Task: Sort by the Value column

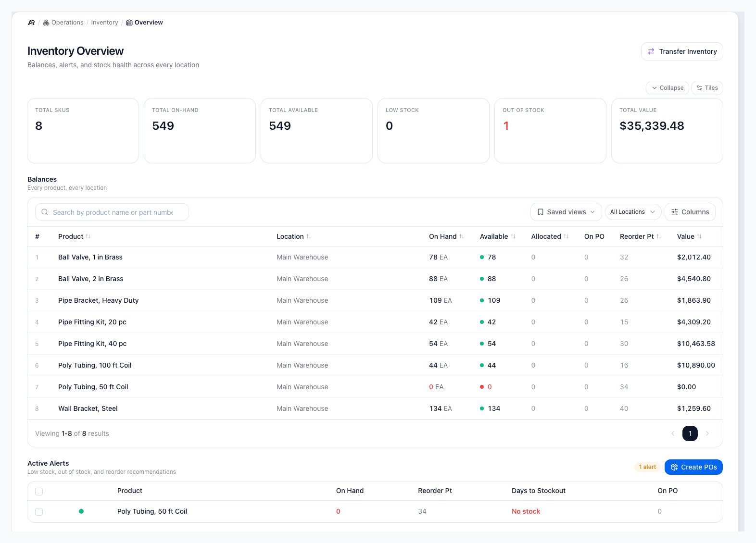Action: (690, 236)
